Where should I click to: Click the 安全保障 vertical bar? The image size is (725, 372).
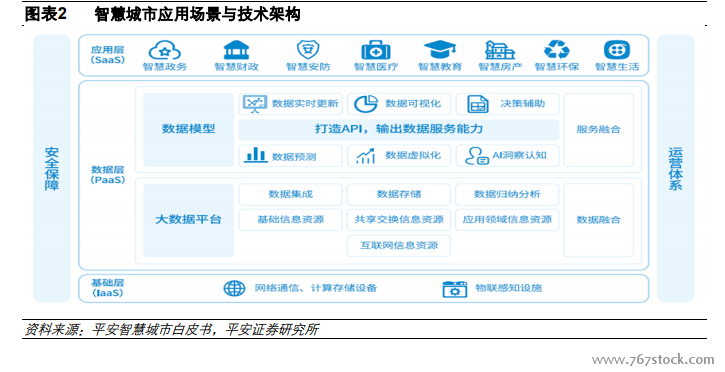[x=52, y=169]
